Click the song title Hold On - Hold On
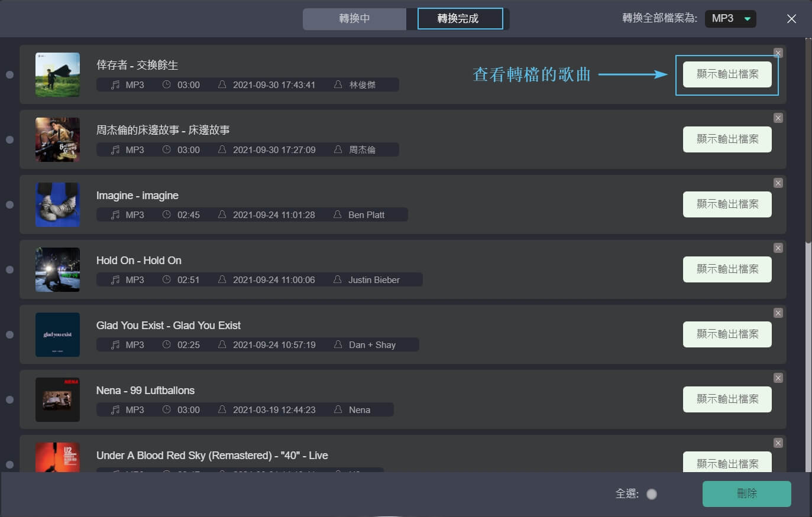 [x=139, y=261]
